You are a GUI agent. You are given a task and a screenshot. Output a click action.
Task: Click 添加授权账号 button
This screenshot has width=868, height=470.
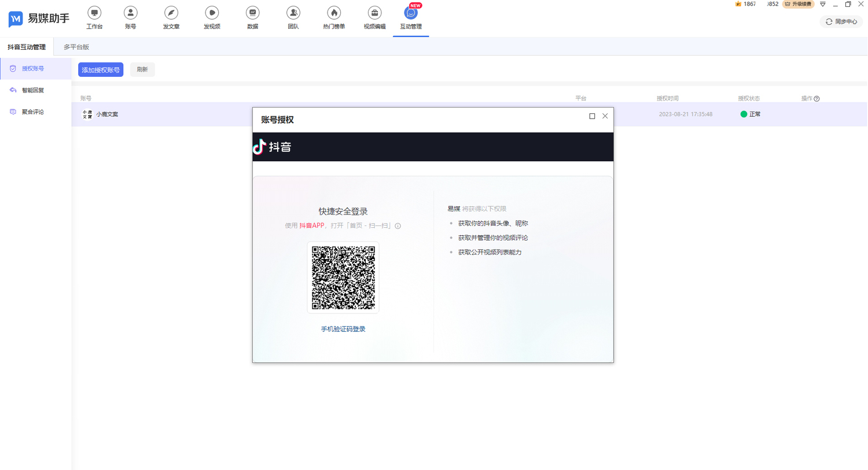click(101, 70)
